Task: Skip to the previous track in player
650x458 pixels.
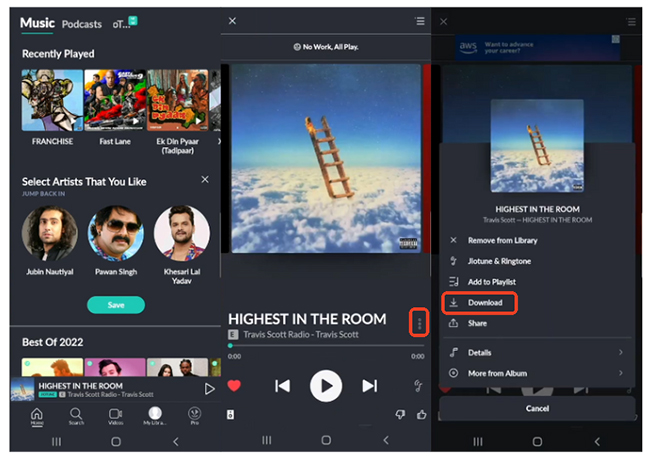Action: [283, 386]
